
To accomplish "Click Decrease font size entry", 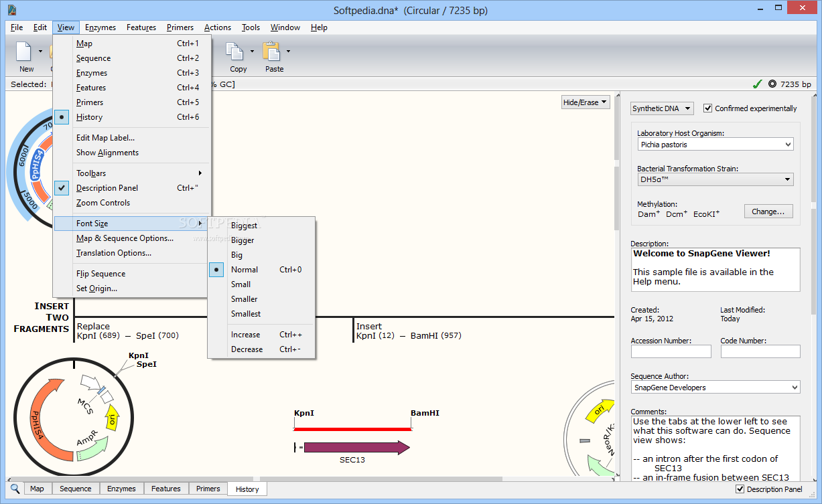I will coord(262,349).
